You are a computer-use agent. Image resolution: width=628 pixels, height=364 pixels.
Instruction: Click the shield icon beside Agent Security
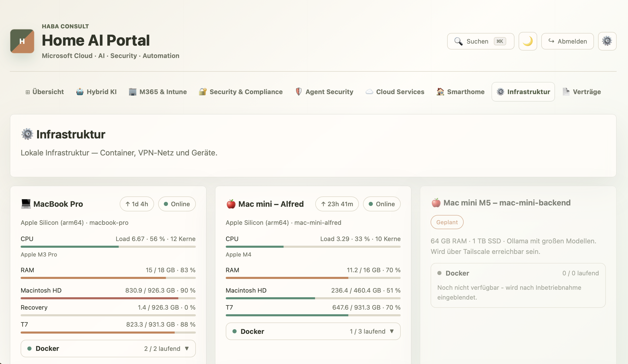click(299, 92)
